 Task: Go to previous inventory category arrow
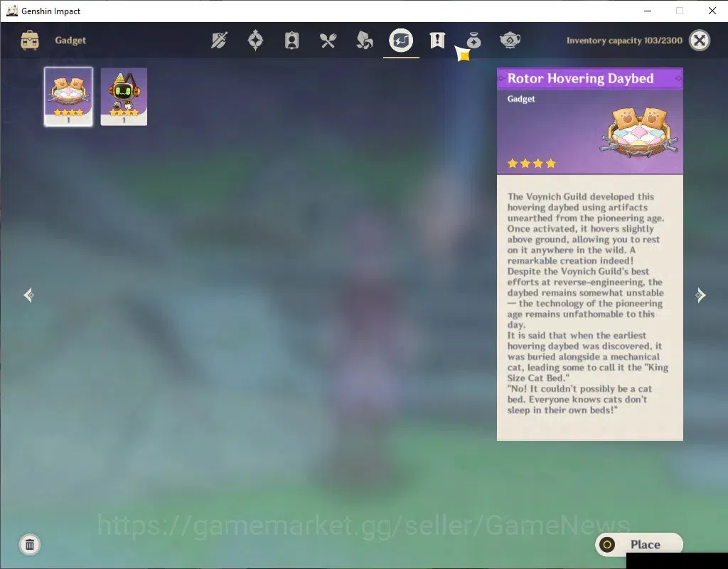coord(28,295)
